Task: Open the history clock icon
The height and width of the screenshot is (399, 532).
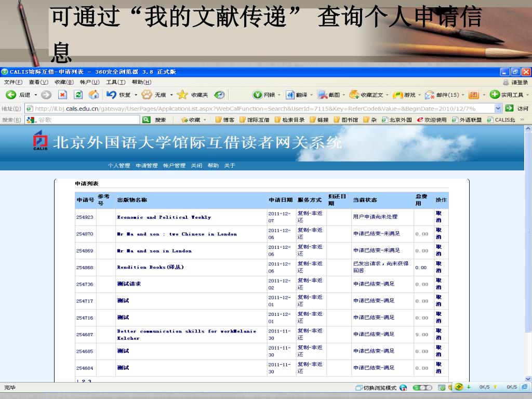Action: (x=220, y=95)
